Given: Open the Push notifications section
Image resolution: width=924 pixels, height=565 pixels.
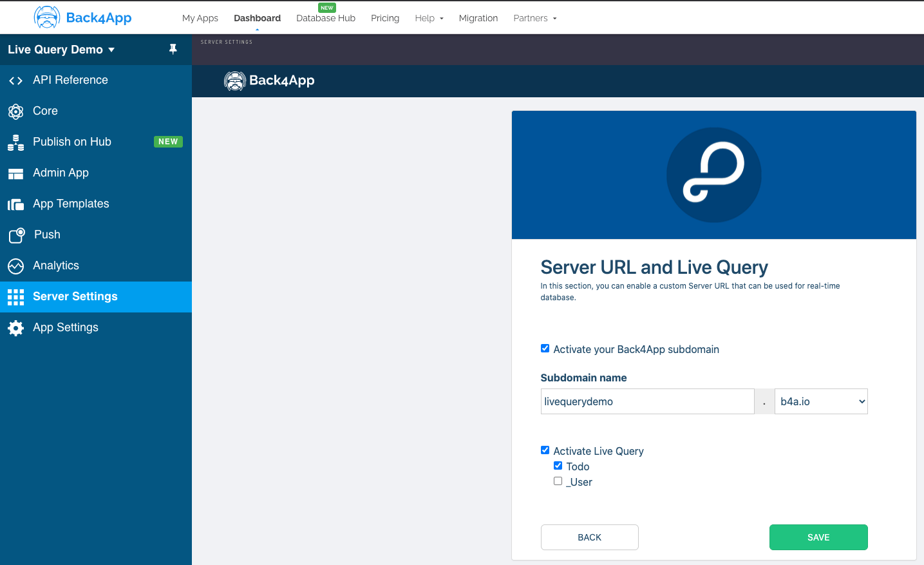Looking at the screenshot, I should tap(47, 235).
